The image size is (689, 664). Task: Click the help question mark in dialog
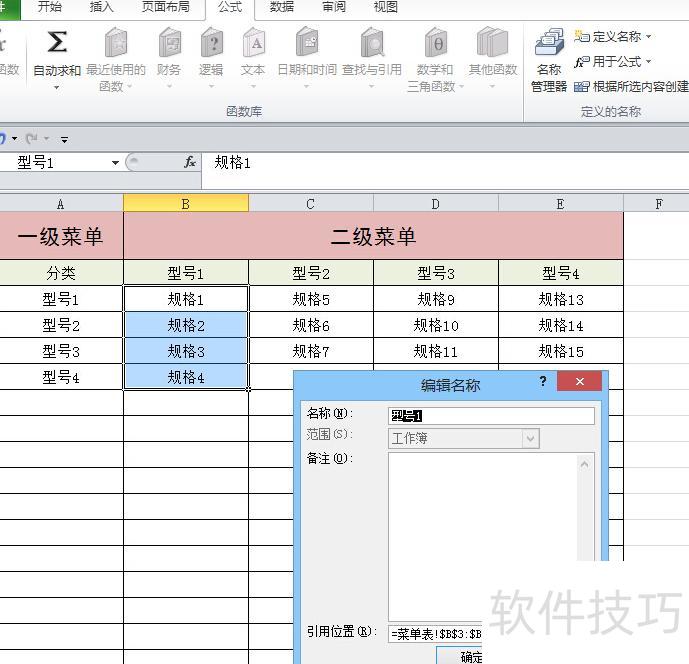pos(543,381)
